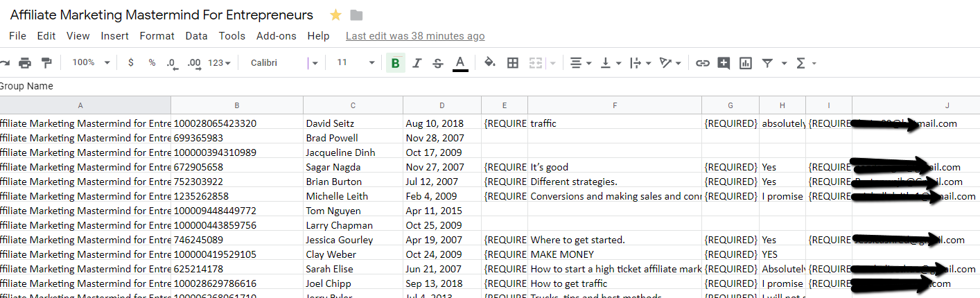The width and height of the screenshot is (980, 298).
Task: Open the File menu
Action: [x=17, y=36]
